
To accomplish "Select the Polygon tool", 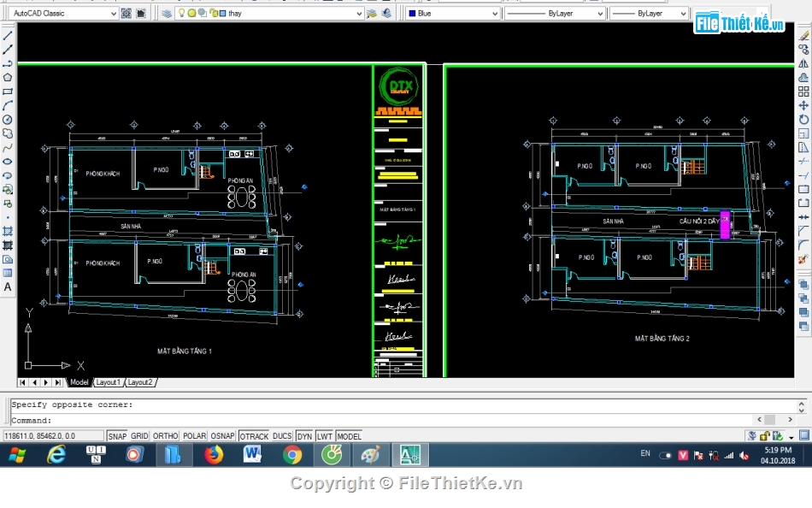I will tap(7, 78).
